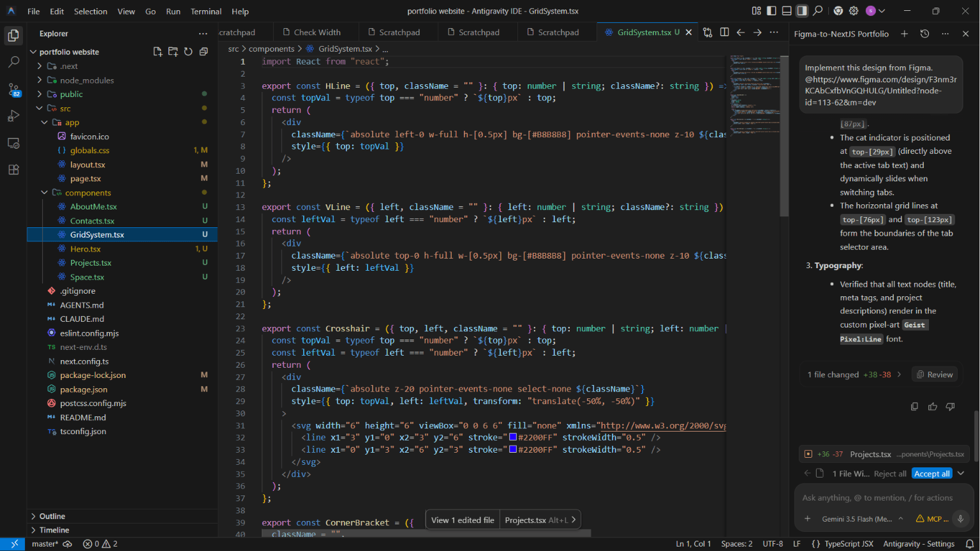This screenshot has width=980, height=551.
Task: Collapse all folders in Explorer
Action: 204,52
